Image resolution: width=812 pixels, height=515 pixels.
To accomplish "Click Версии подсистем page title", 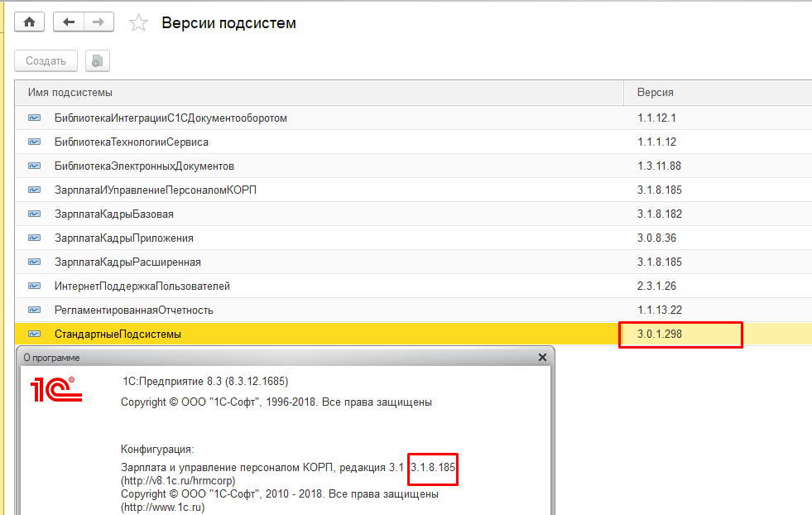I will (x=229, y=23).
